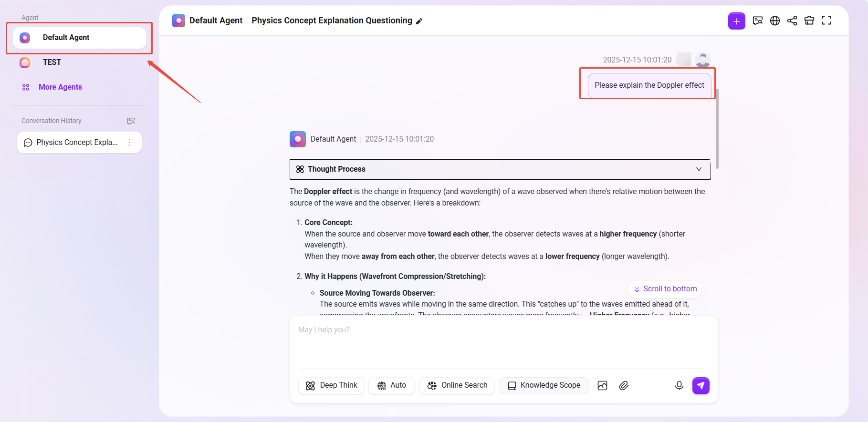
Task: Open the More Agents link
Action: point(60,87)
